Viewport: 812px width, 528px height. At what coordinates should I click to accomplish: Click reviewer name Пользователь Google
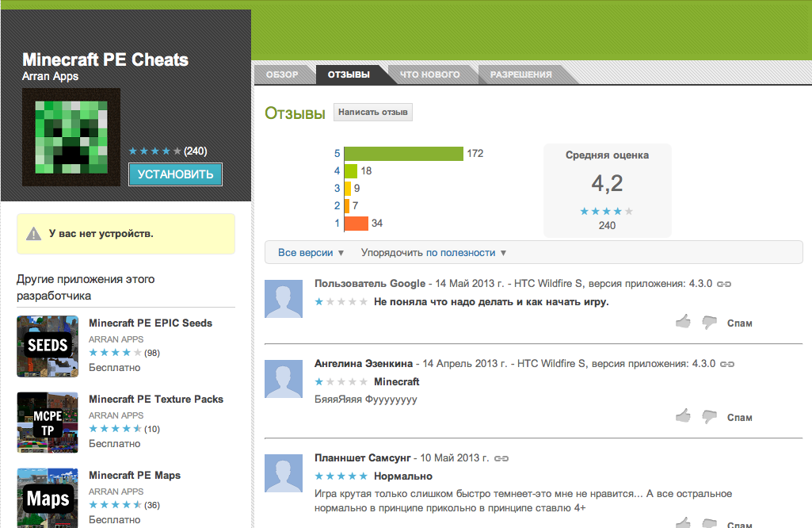(370, 284)
